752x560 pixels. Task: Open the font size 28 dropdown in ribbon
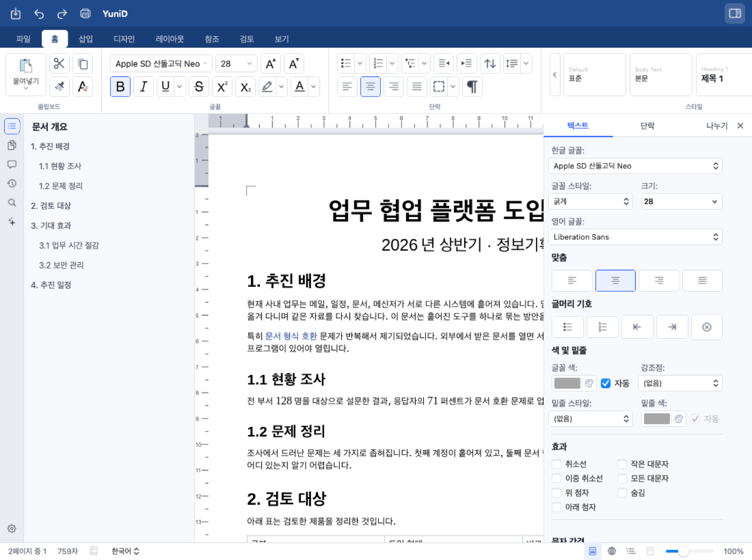coord(236,63)
